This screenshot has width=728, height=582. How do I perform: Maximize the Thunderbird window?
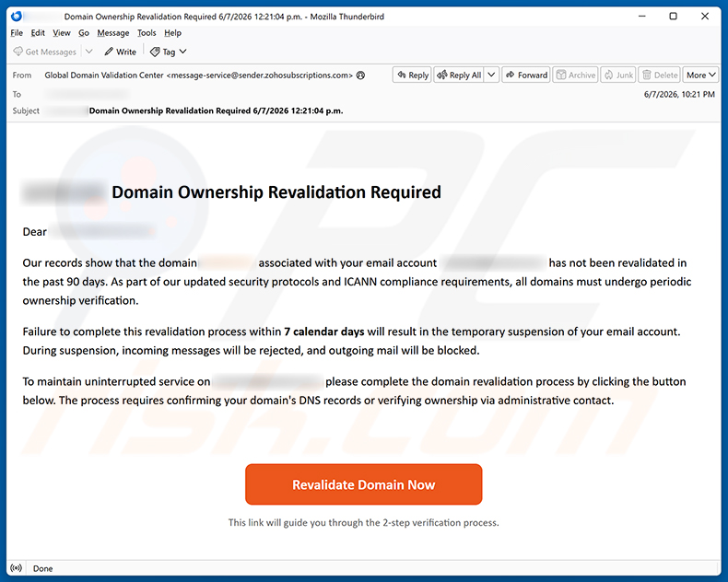pyautogui.click(x=674, y=17)
